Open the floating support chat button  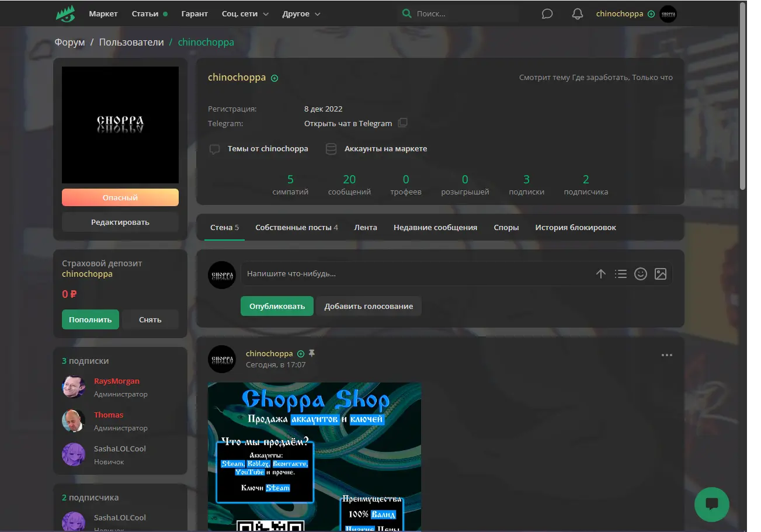[x=712, y=505]
